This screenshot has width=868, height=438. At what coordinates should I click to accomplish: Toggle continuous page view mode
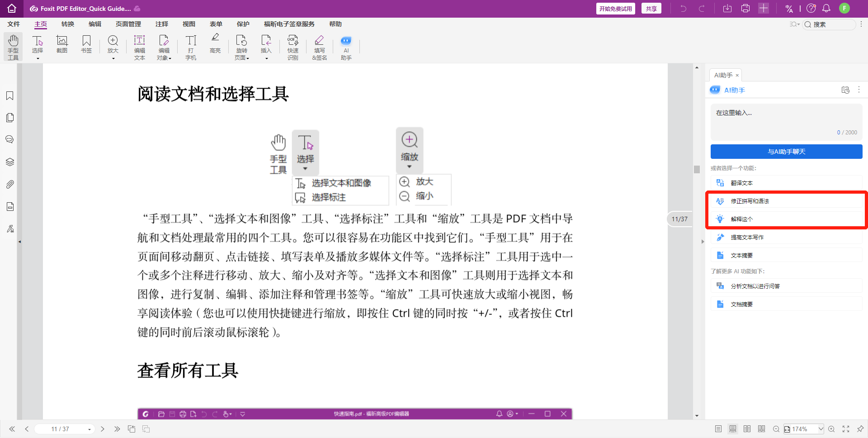coord(733,429)
